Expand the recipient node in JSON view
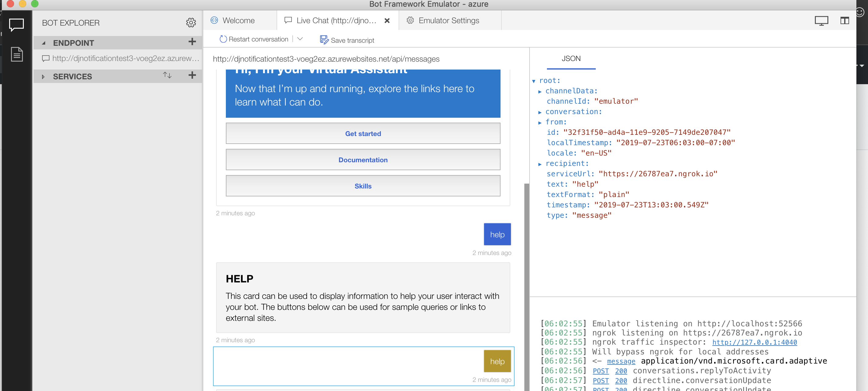 pos(540,163)
